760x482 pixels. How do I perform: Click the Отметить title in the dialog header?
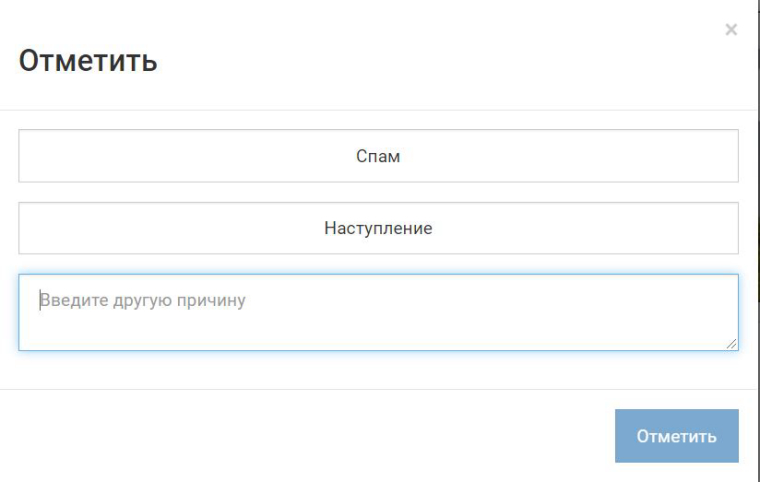click(88, 61)
